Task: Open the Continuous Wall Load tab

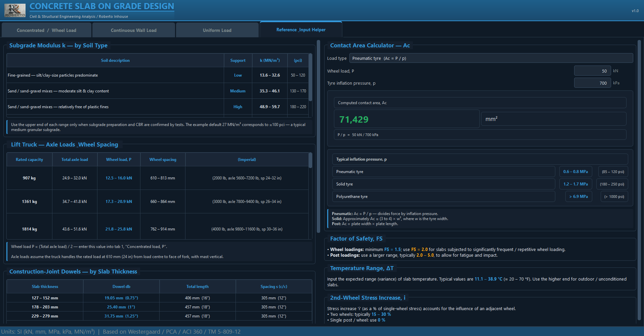Action: [x=134, y=30]
